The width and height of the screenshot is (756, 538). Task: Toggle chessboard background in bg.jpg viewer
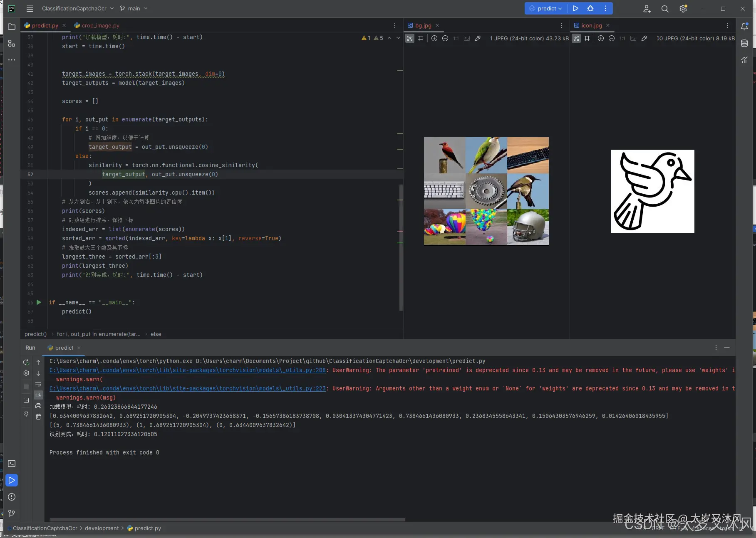(x=410, y=38)
